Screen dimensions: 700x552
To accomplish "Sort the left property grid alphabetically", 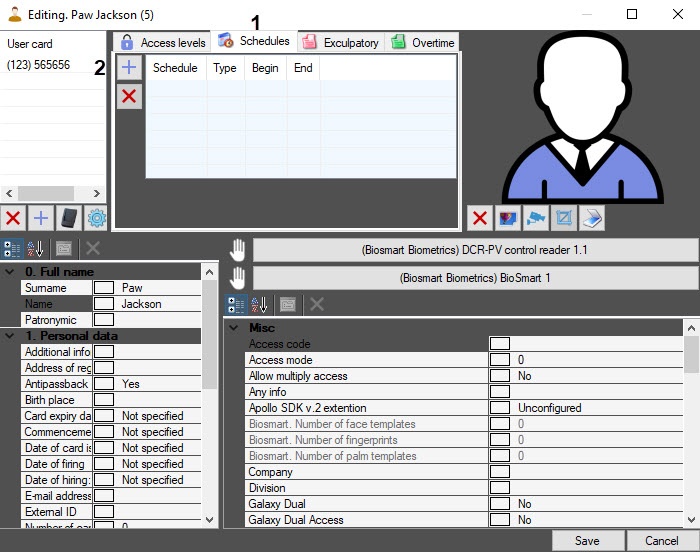I will (35, 249).
